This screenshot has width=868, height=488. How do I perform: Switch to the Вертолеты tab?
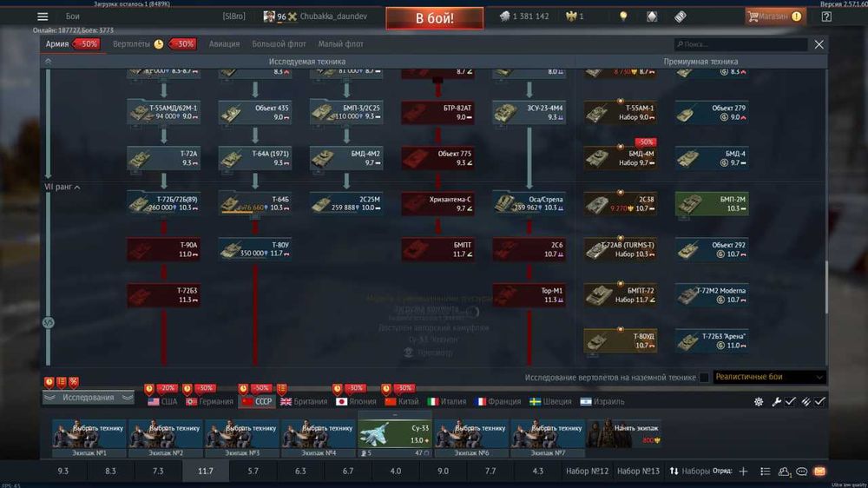pyautogui.click(x=131, y=44)
